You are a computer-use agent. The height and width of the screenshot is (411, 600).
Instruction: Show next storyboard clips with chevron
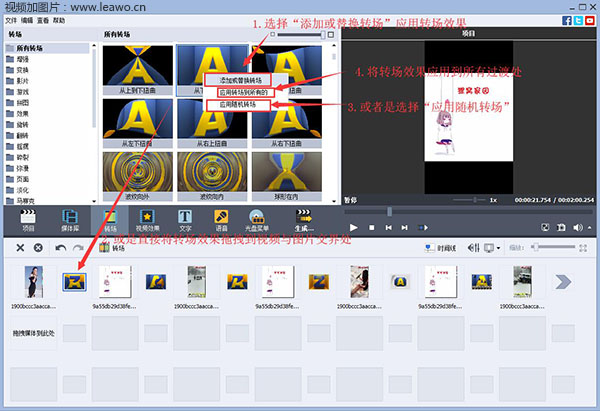pos(563,282)
